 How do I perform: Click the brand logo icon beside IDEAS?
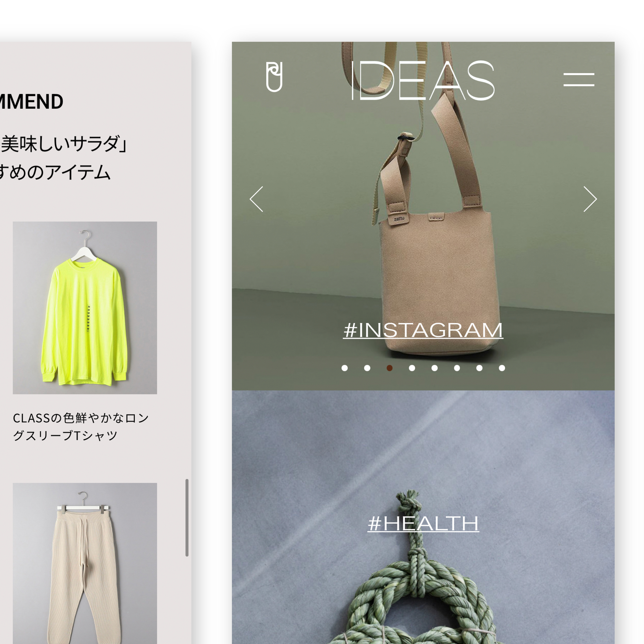coord(274,77)
